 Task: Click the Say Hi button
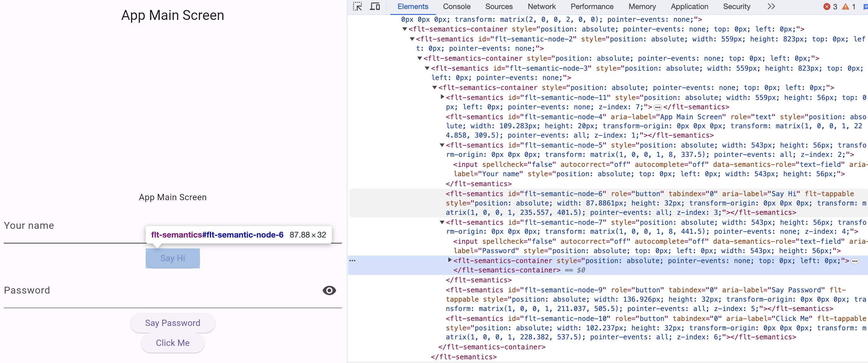[x=172, y=258]
